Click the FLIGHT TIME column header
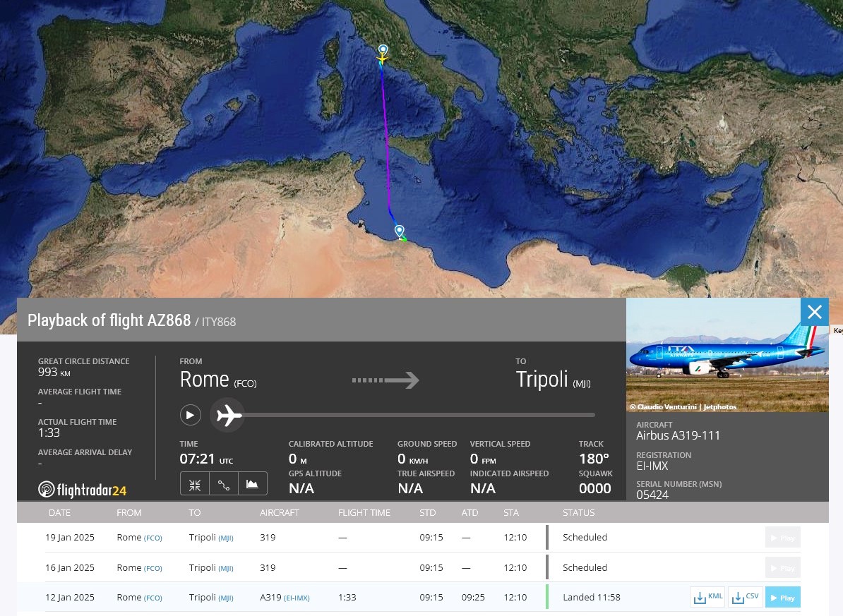The width and height of the screenshot is (843, 616). (x=364, y=513)
